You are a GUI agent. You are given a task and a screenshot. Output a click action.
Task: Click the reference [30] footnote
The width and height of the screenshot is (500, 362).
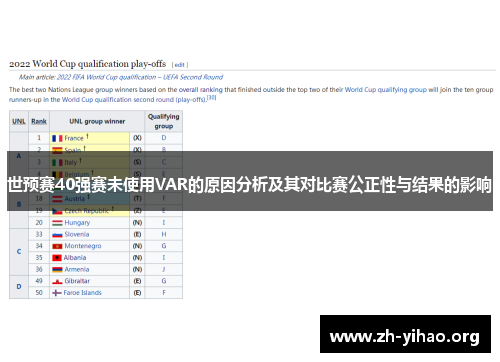click(x=212, y=98)
